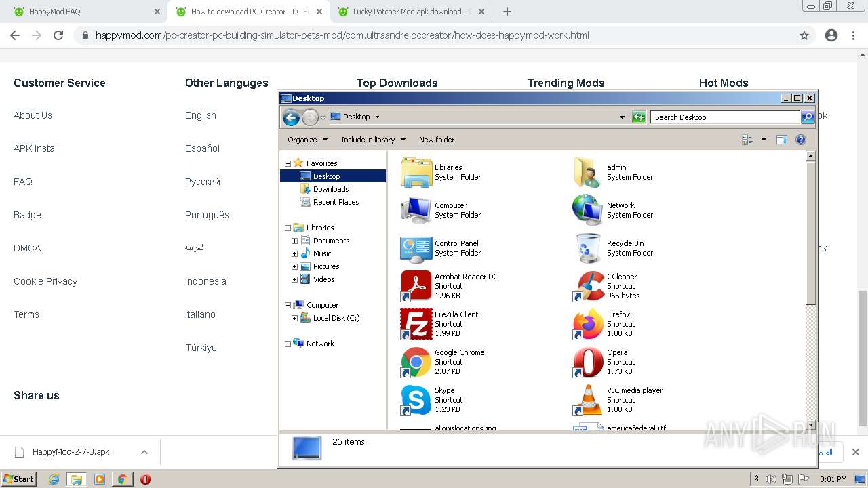
Task: Open Explorer help question mark icon
Action: (x=801, y=140)
